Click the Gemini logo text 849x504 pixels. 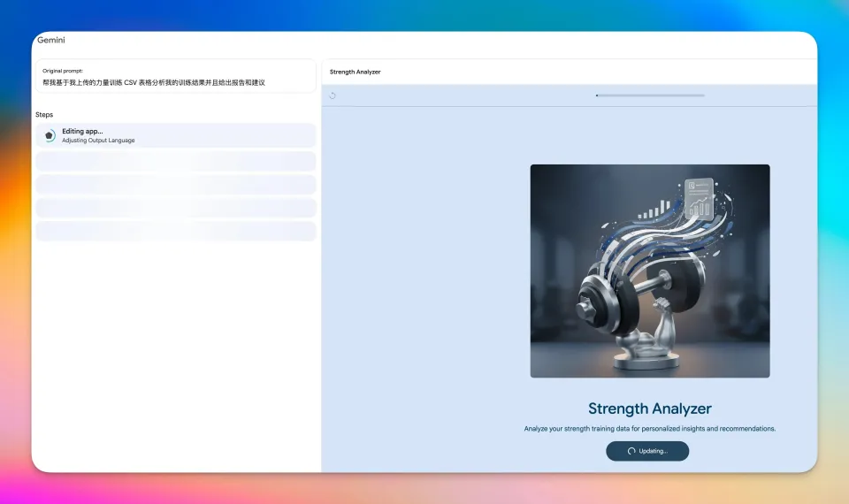(51, 40)
